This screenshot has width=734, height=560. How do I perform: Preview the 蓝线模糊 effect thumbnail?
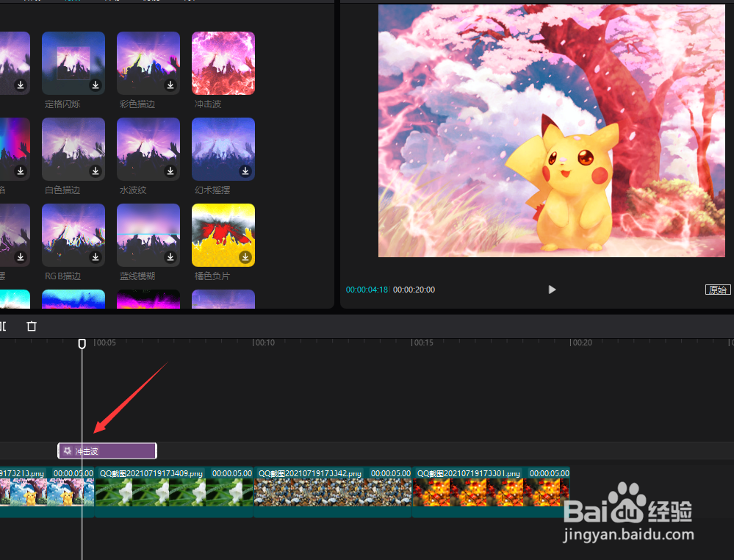[148, 235]
